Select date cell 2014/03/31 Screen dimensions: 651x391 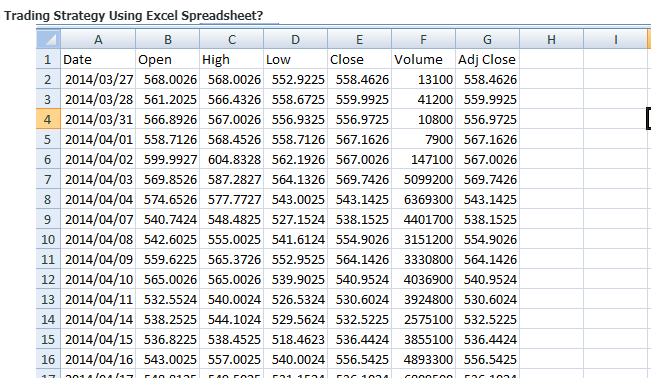point(98,119)
